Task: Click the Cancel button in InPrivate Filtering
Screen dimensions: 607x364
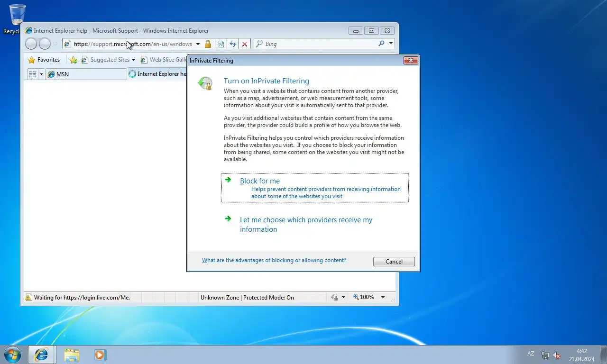Action: pyautogui.click(x=394, y=262)
